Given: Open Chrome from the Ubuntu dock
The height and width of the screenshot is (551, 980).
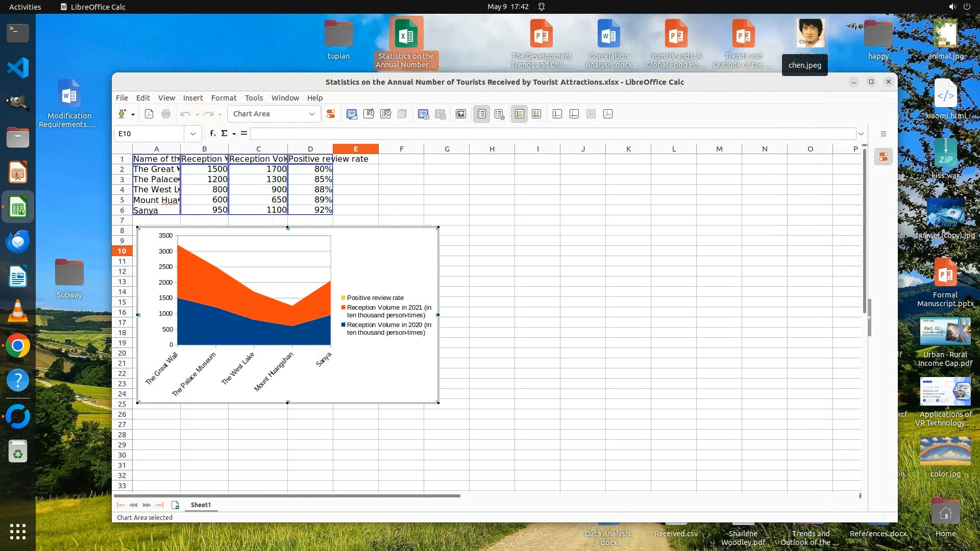Looking at the screenshot, I should pyautogui.click(x=18, y=346).
